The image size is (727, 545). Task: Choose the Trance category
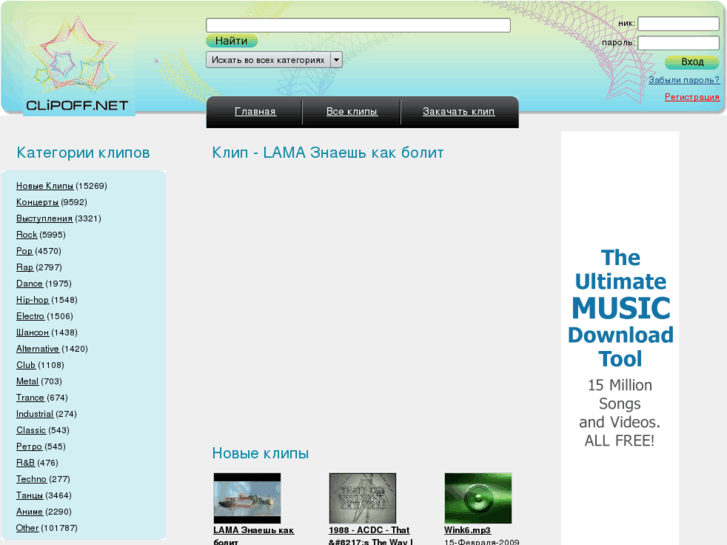(x=30, y=398)
